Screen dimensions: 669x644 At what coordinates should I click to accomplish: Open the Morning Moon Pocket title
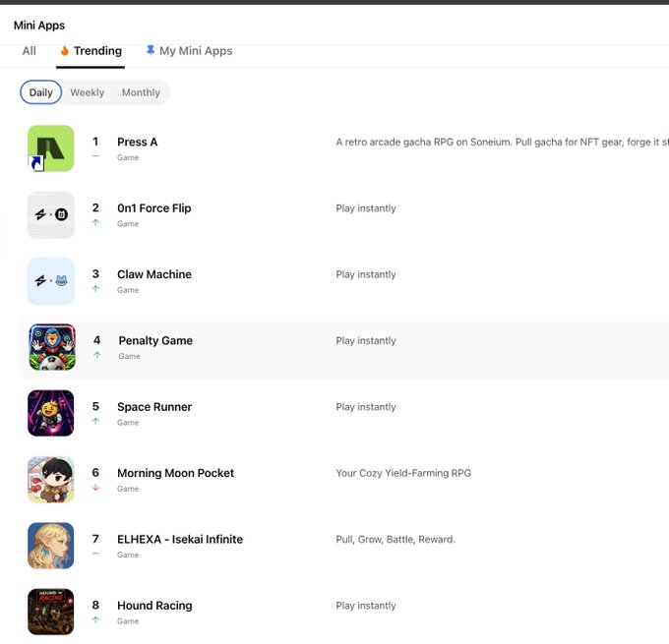pos(176,473)
